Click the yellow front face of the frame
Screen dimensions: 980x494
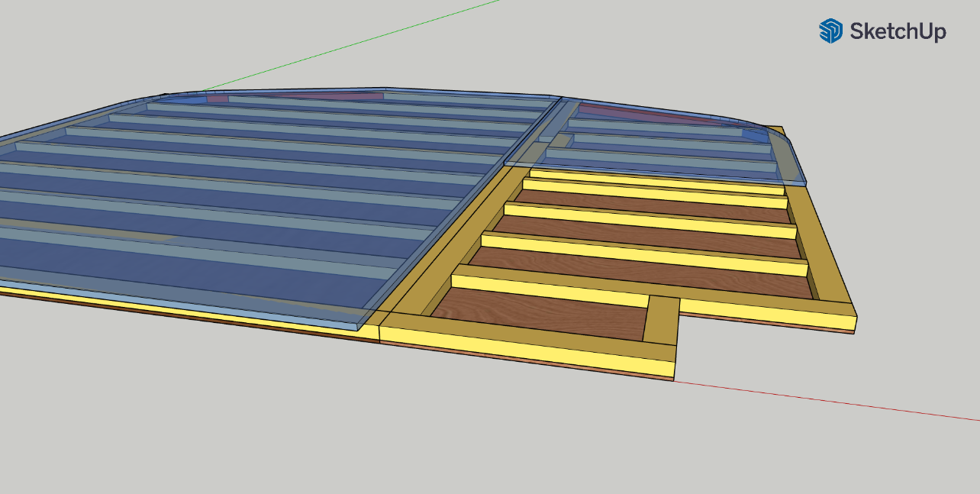point(527,350)
